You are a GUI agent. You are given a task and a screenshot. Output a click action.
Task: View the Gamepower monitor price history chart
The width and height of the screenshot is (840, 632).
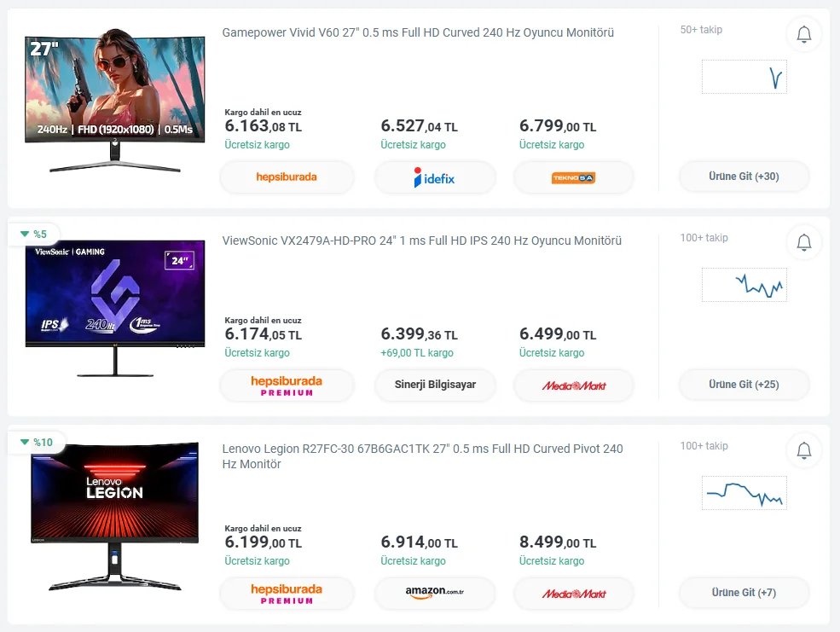[x=744, y=77]
